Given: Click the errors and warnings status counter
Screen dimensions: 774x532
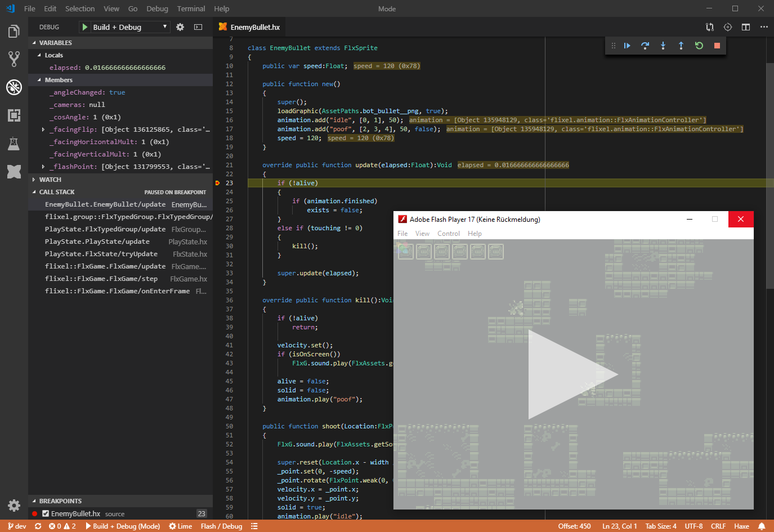Looking at the screenshot, I should [x=62, y=526].
